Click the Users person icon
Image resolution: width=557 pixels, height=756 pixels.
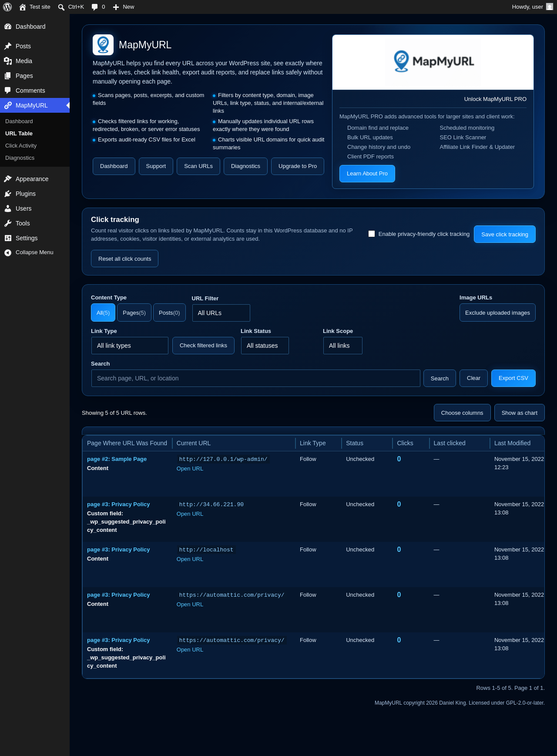click(x=8, y=208)
